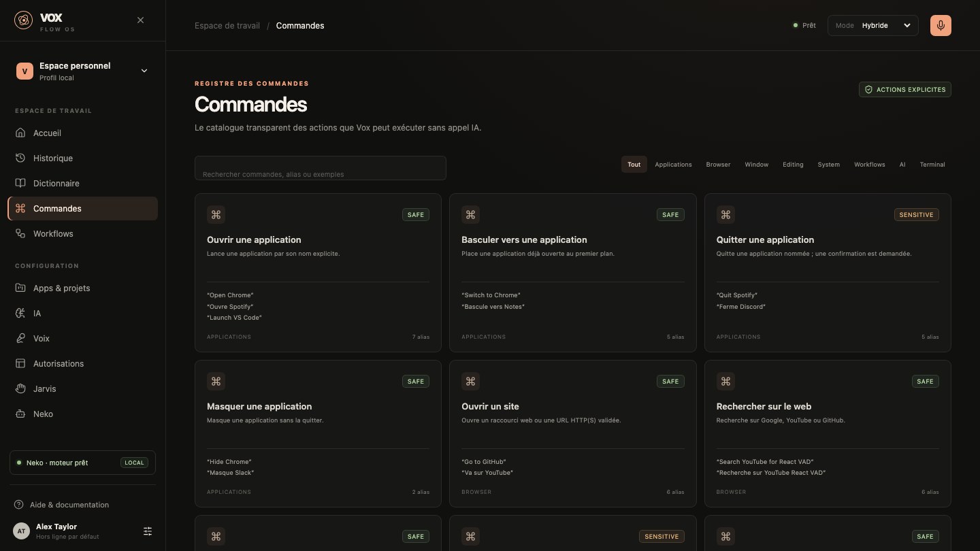
Task: Open the Mode Hybride dropdown
Action: pos(873,25)
